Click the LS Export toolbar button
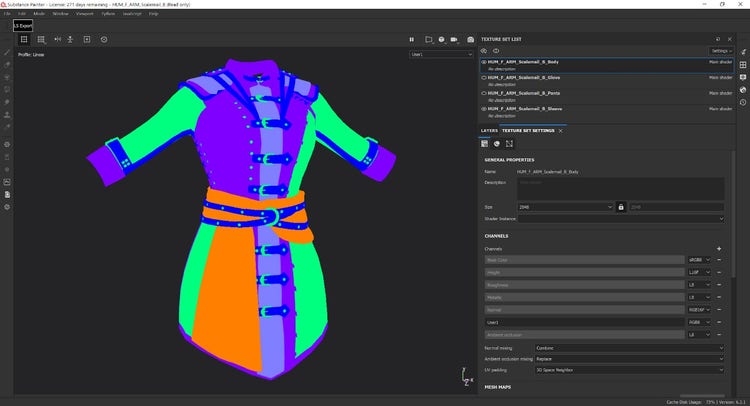Image resolution: width=750 pixels, height=406 pixels. pyautogui.click(x=22, y=24)
